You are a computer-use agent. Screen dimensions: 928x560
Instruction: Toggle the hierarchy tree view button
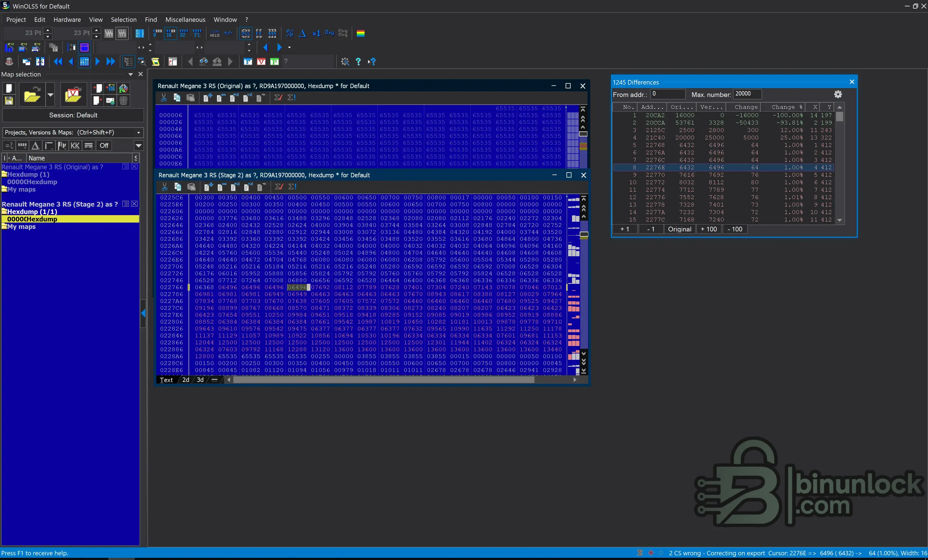[128, 61]
